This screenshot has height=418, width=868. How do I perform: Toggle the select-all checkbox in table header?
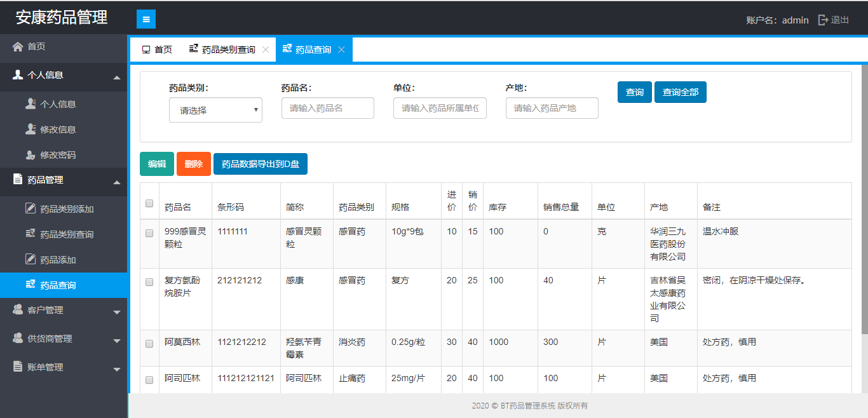(x=149, y=203)
